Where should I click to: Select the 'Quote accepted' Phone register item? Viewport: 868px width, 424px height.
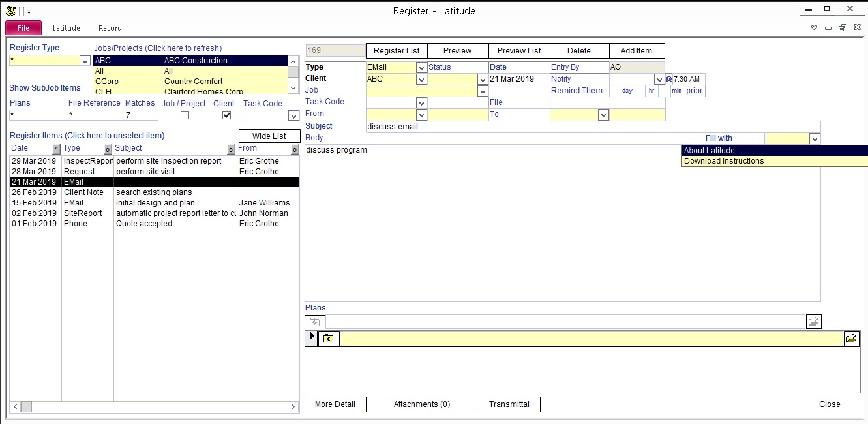143,224
